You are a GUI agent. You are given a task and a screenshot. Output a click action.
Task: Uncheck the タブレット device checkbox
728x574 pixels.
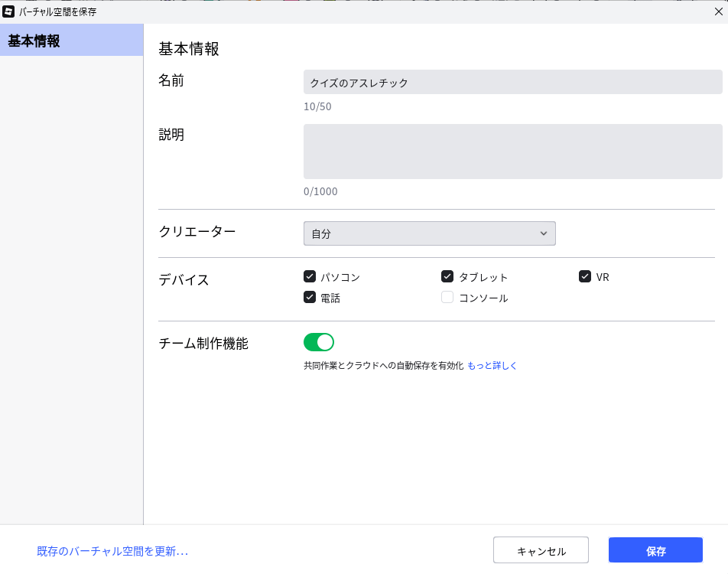coord(447,276)
